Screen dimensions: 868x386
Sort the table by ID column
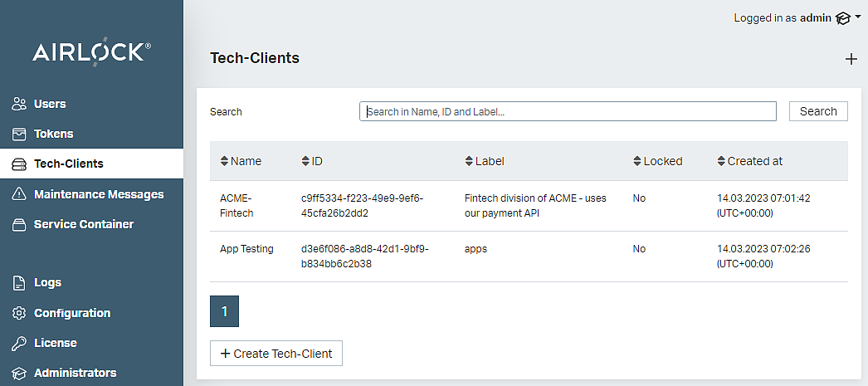click(x=312, y=161)
